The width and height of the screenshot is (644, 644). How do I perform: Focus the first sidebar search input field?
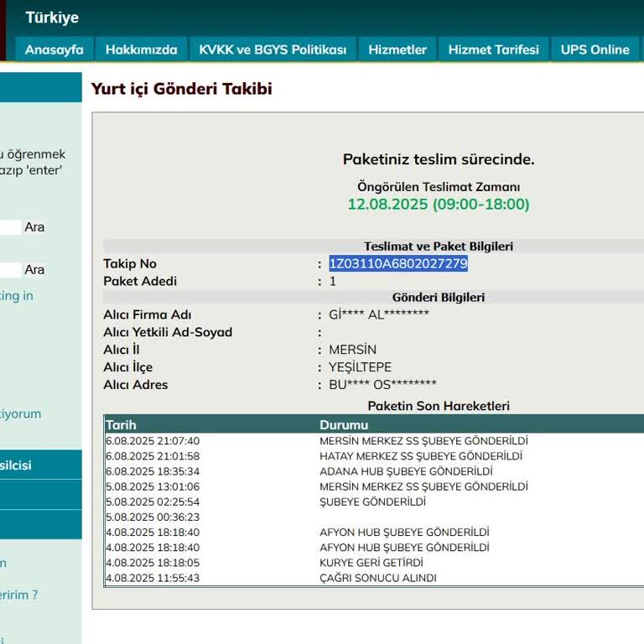(x=10, y=227)
